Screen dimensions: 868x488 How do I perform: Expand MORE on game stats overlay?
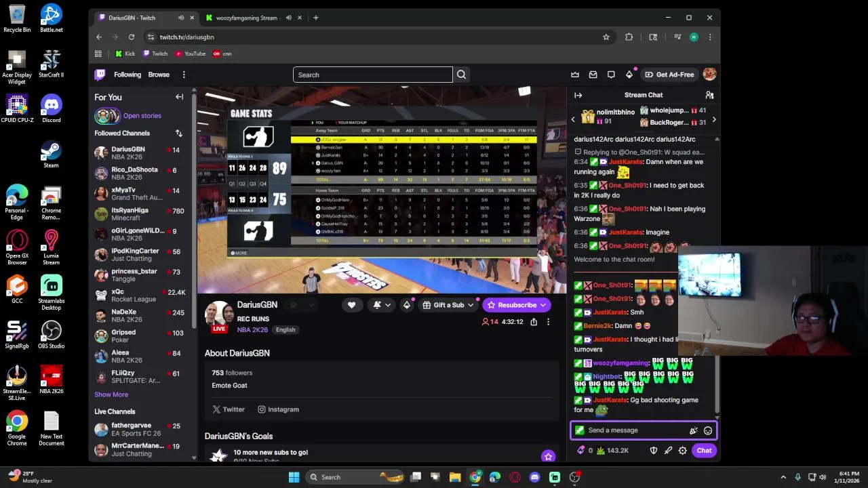click(239, 253)
